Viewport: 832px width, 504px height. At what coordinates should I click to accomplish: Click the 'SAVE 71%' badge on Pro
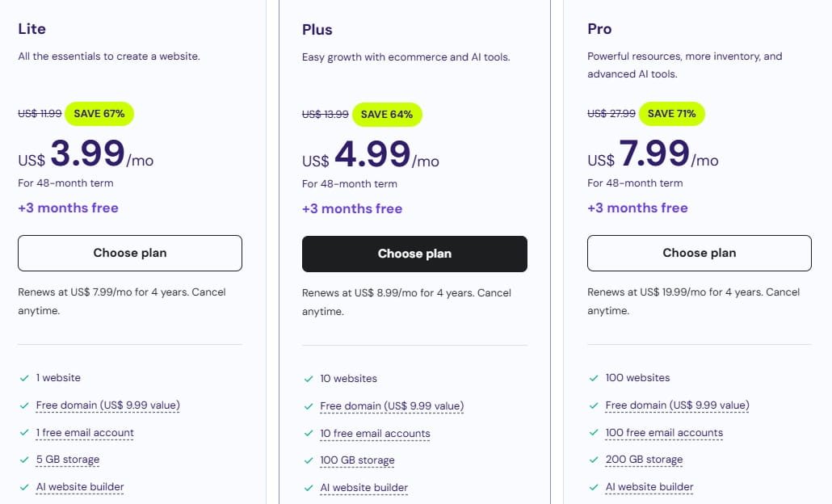(x=672, y=113)
